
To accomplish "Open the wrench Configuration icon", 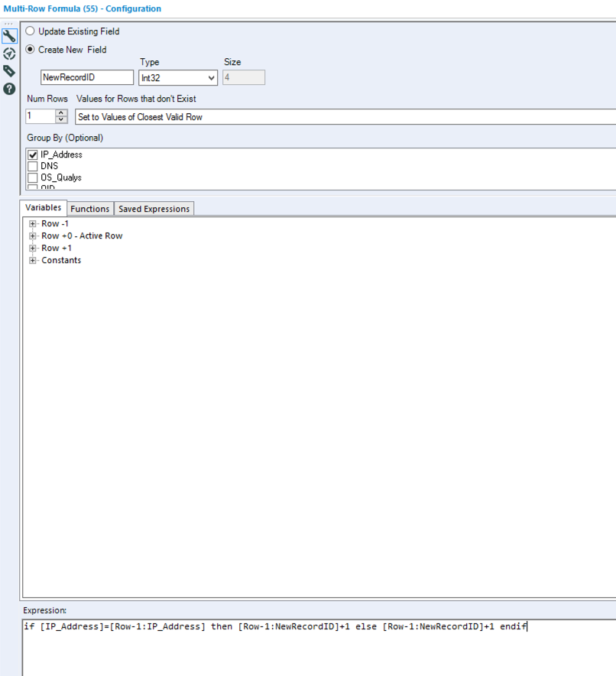I will [x=9, y=36].
